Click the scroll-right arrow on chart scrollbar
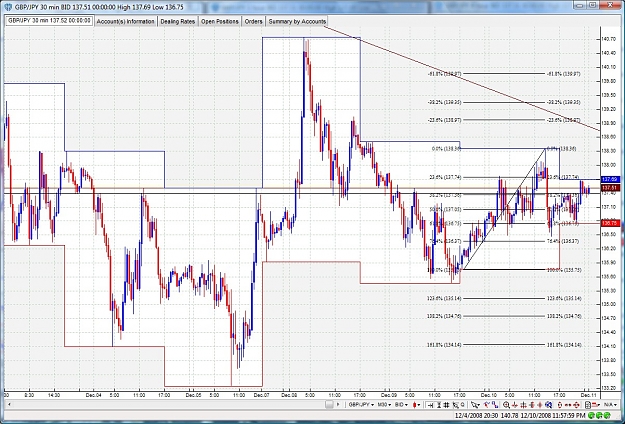The image size is (625, 424). [x=338, y=404]
